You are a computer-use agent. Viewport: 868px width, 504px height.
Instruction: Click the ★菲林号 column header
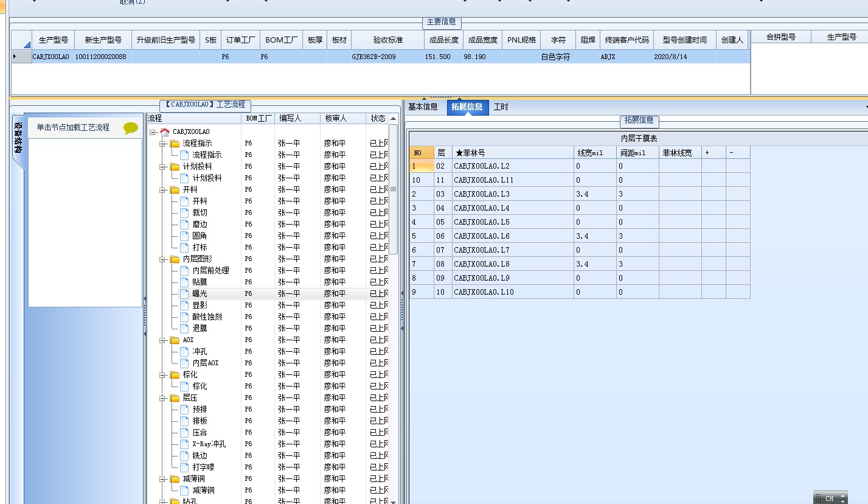coord(513,153)
